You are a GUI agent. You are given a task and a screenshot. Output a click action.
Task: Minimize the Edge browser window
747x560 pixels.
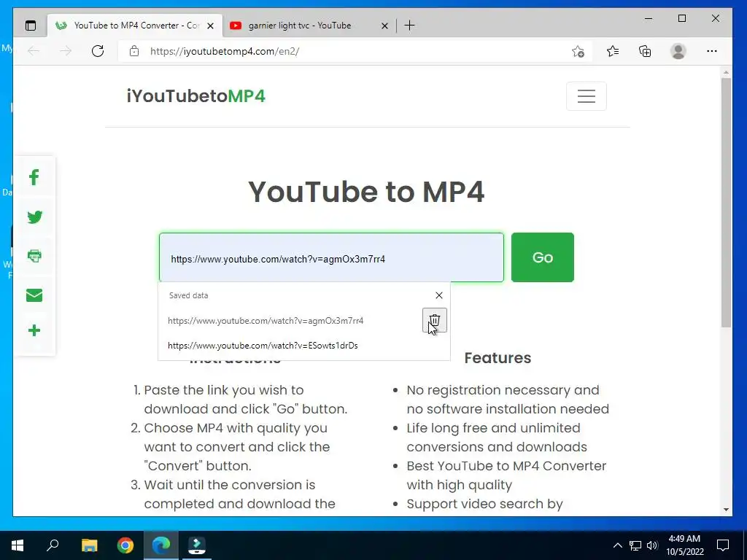(x=649, y=18)
